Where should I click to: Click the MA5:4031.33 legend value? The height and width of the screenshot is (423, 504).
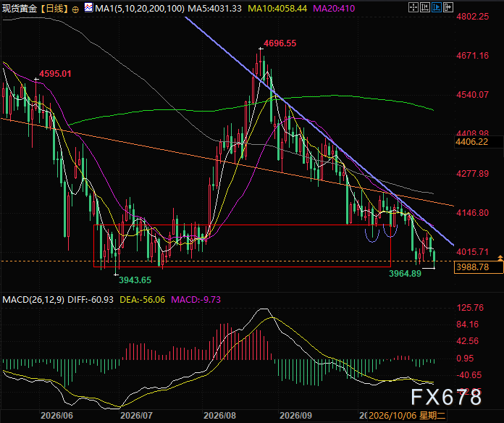pyautogui.click(x=214, y=9)
